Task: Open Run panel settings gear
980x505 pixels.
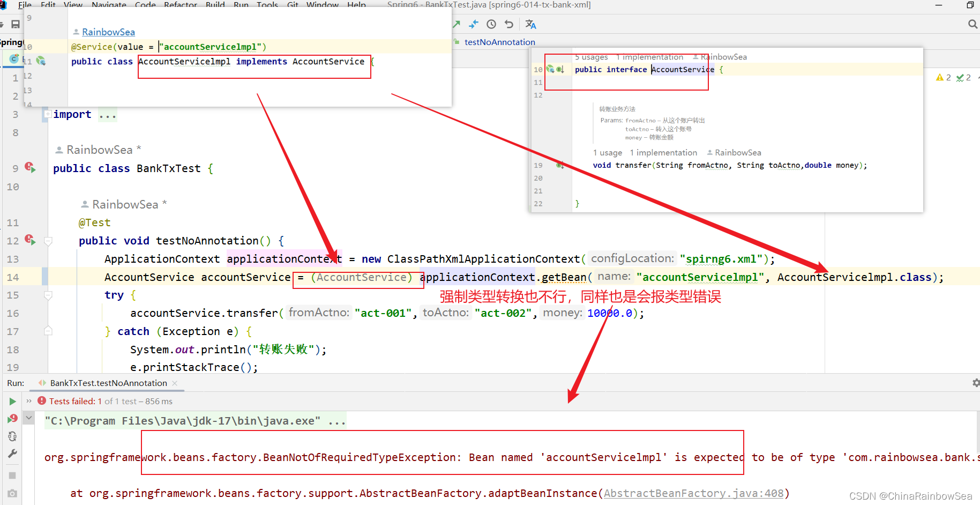Action: coord(976,383)
